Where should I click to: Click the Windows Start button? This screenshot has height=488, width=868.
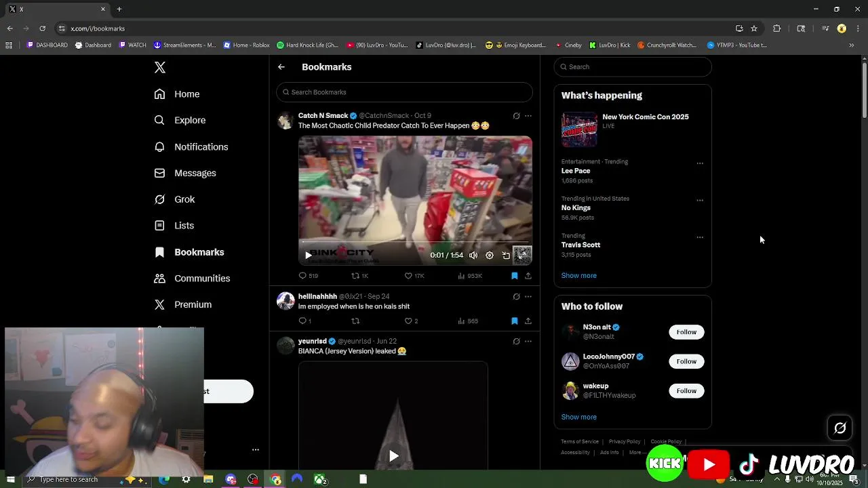tap(10, 480)
